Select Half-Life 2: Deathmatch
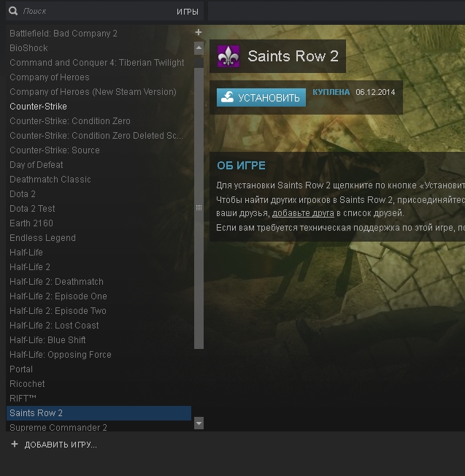 [99, 281]
